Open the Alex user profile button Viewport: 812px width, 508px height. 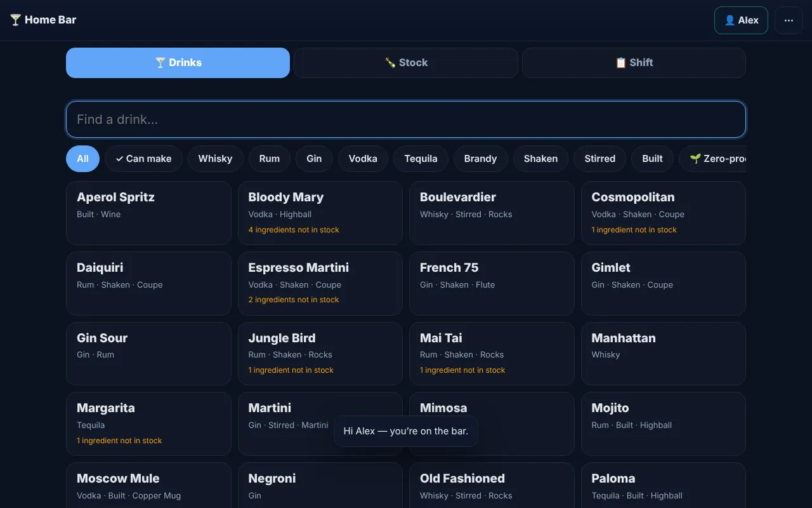[741, 20]
